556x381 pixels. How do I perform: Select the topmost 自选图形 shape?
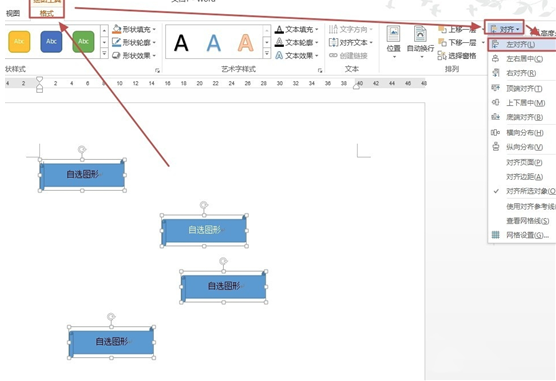pyautogui.click(x=82, y=175)
